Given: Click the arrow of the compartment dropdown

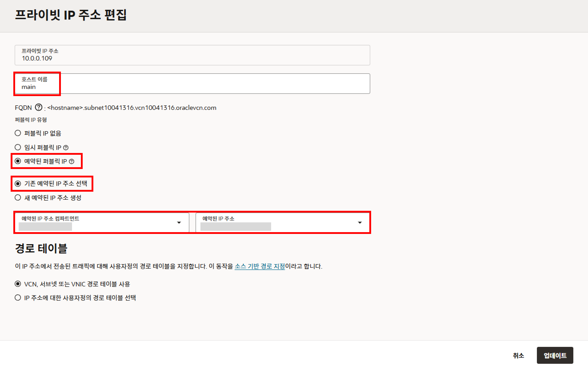Looking at the screenshot, I should tap(179, 223).
